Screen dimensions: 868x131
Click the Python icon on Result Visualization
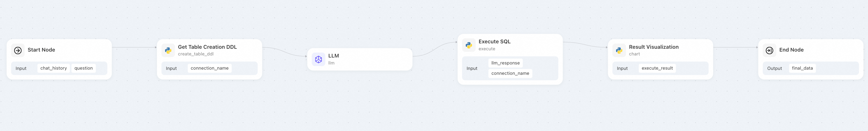pos(619,50)
